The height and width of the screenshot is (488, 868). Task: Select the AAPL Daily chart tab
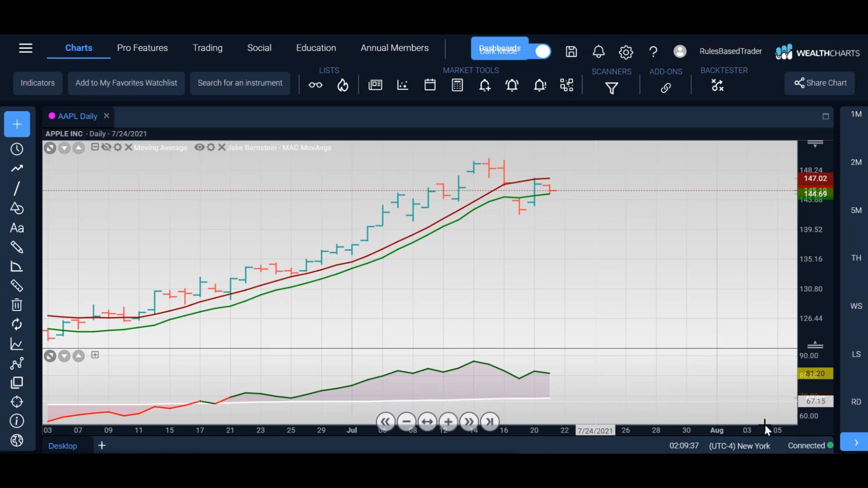(x=78, y=116)
